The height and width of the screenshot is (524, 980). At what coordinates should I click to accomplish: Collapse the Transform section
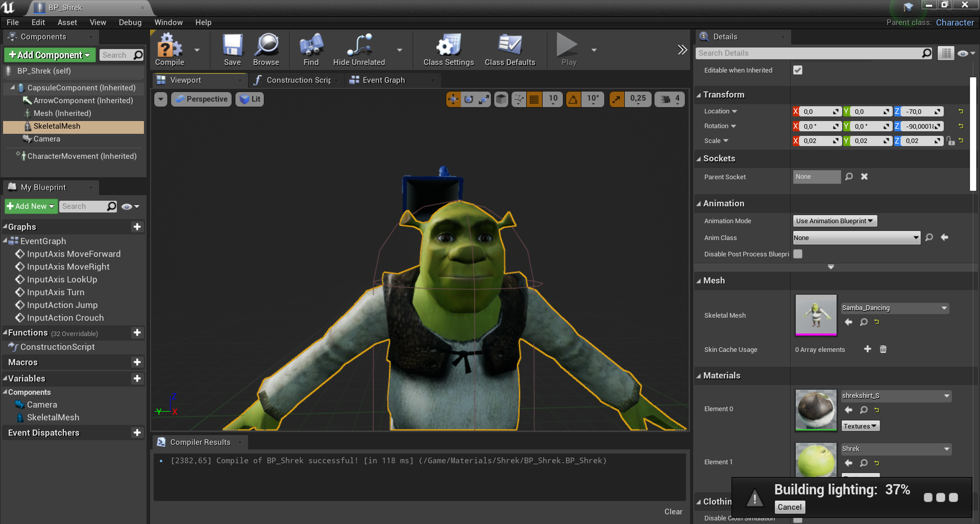(x=699, y=95)
